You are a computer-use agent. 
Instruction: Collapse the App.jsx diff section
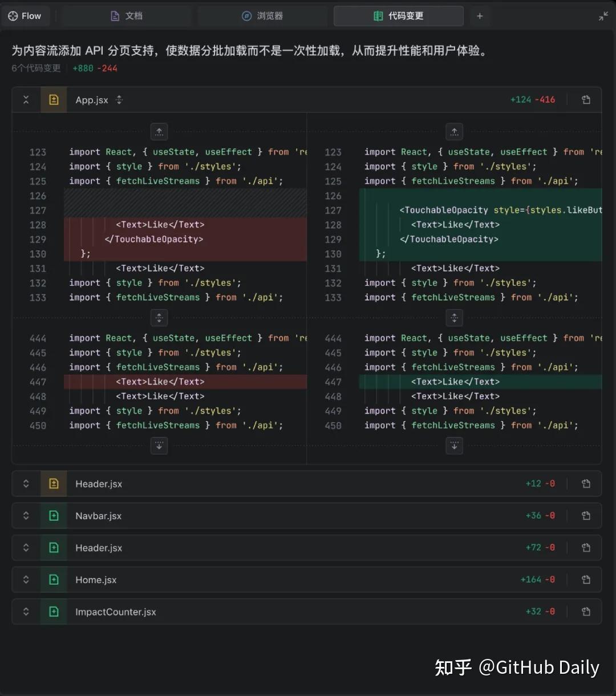(26, 100)
